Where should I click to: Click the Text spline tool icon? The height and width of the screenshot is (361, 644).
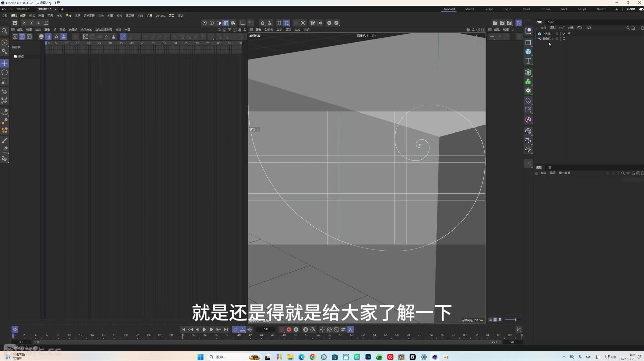click(528, 61)
